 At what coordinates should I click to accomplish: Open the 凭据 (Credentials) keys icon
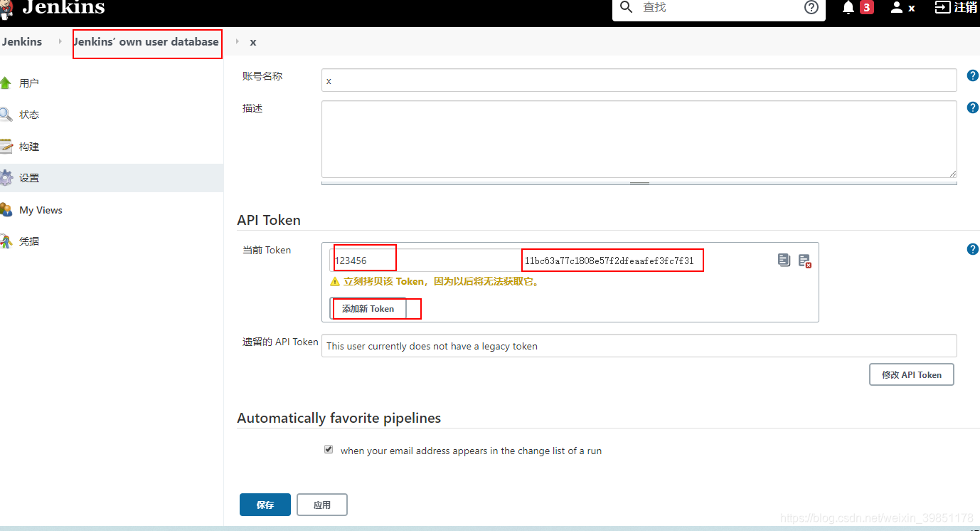[x=9, y=241]
